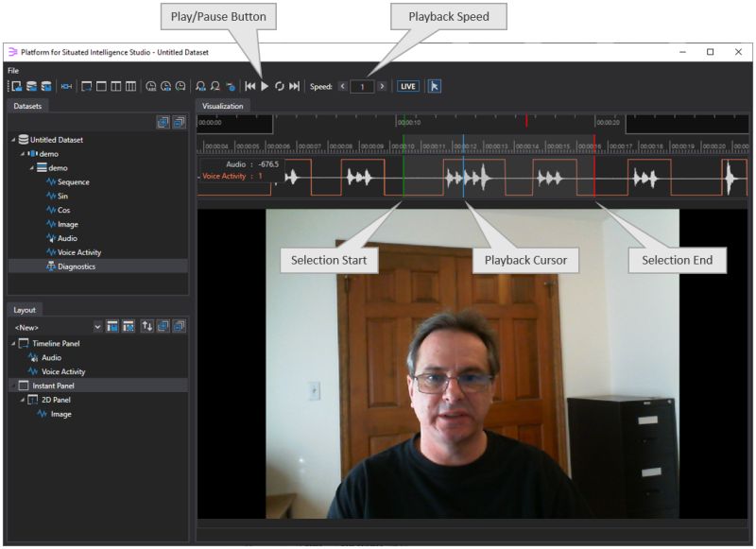Screen dimensions: 756x549
Task: Click the Open Store toolbar icon
Action: click(x=16, y=86)
